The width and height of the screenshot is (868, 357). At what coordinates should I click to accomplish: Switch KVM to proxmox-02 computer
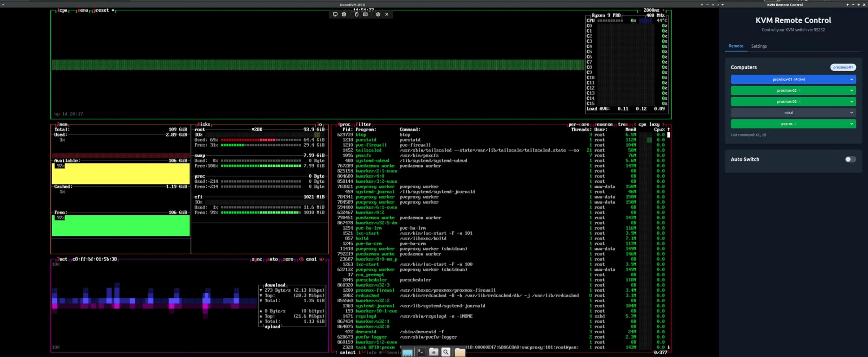pos(786,91)
